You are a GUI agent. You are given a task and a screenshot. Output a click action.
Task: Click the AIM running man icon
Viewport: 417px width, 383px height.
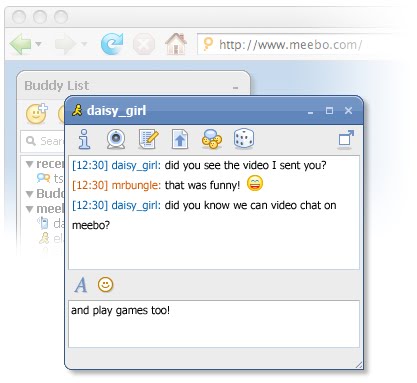coord(77,110)
